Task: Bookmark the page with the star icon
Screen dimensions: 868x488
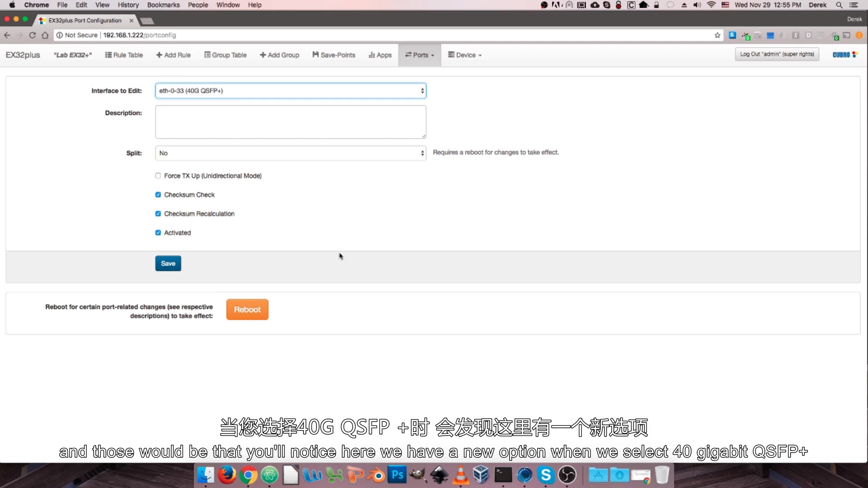Action: (717, 35)
